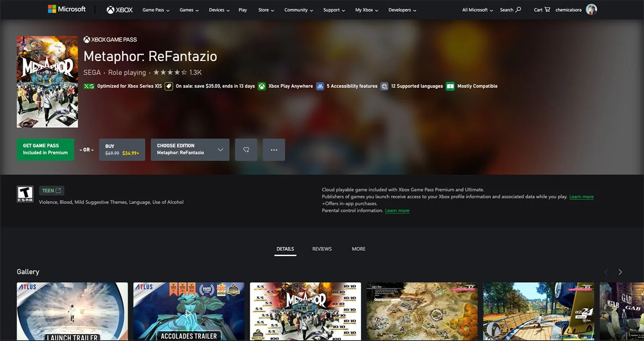Expand the All Microsoft menu
Image resolution: width=644 pixels, height=341 pixels.
coord(478,10)
